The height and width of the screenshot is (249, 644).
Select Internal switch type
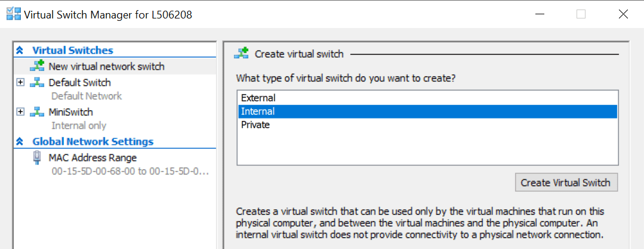coord(258,111)
